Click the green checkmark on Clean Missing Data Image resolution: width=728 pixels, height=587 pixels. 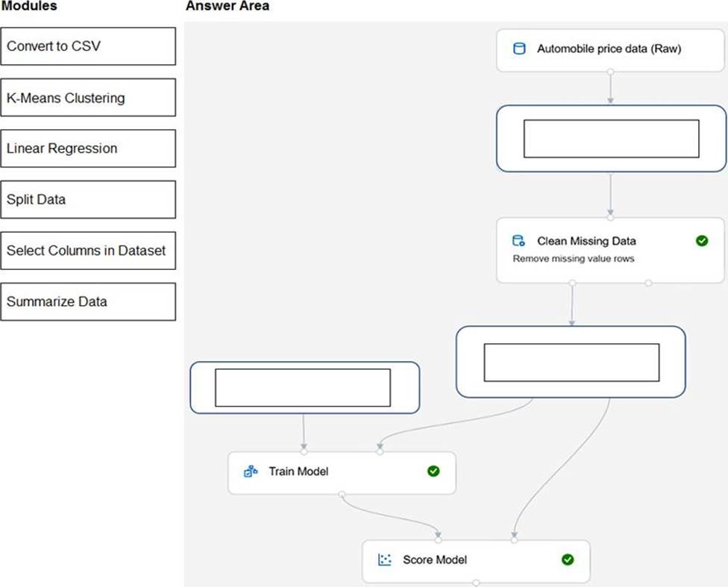click(x=701, y=241)
